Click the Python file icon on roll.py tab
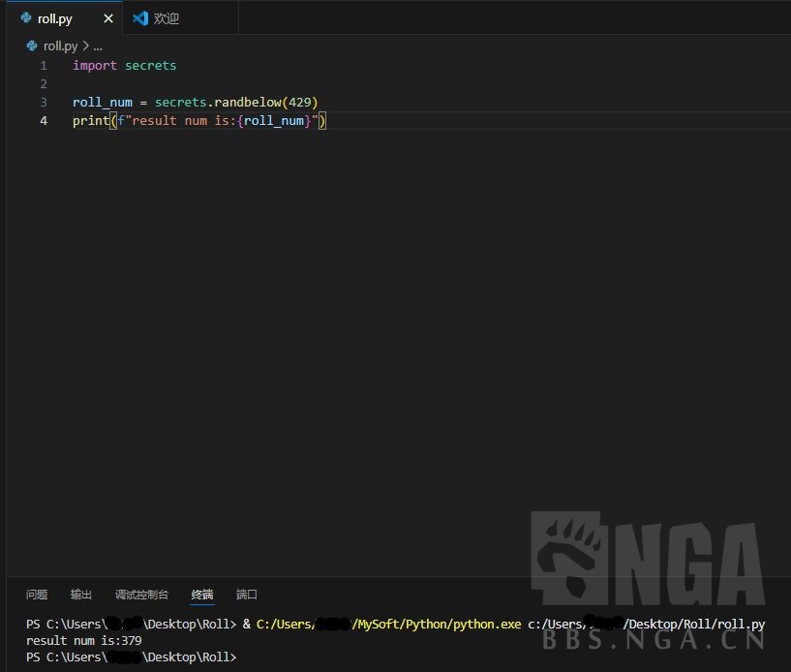 [26, 18]
